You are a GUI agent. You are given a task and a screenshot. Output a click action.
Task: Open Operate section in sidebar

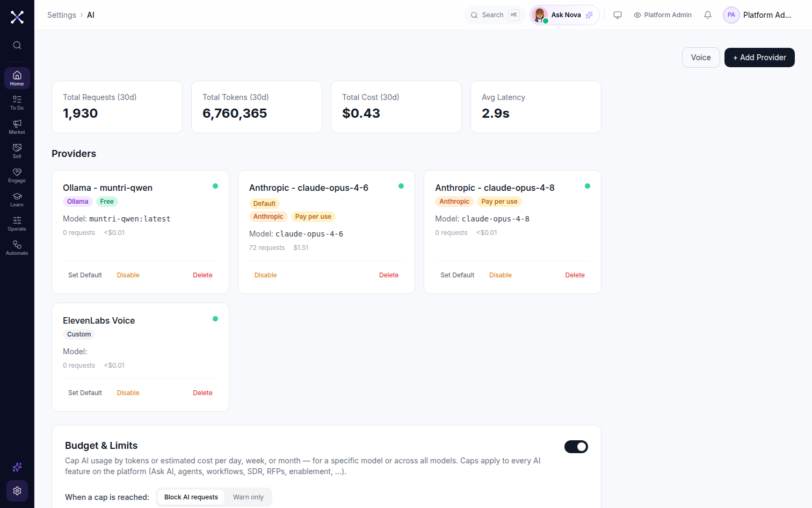(x=17, y=223)
